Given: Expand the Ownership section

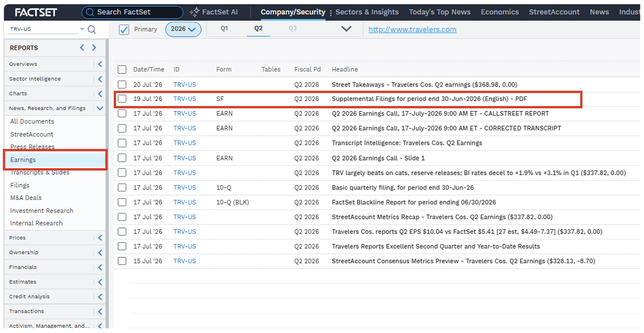Looking at the screenshot, I should click(x=100, y=252).
